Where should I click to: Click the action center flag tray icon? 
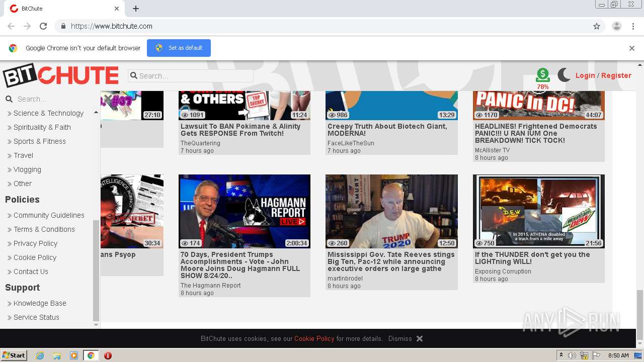coord(597,355)
